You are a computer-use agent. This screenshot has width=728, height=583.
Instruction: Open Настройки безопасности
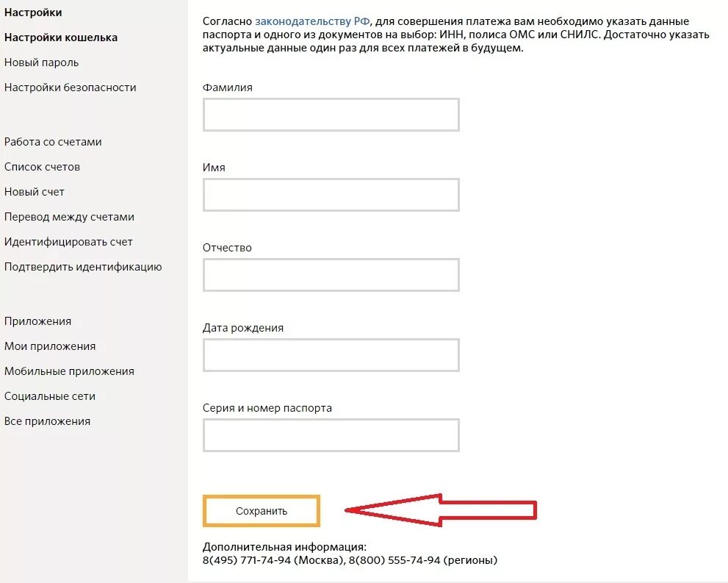click(70, 87)
